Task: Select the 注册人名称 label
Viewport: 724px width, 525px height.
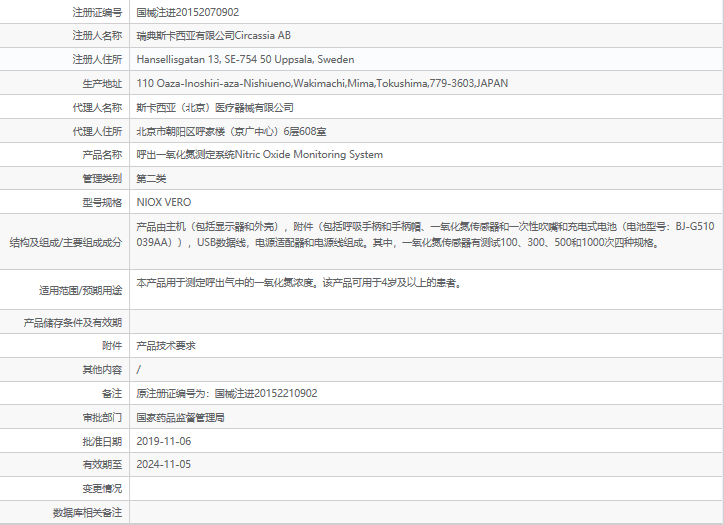Action: (97, 36)
